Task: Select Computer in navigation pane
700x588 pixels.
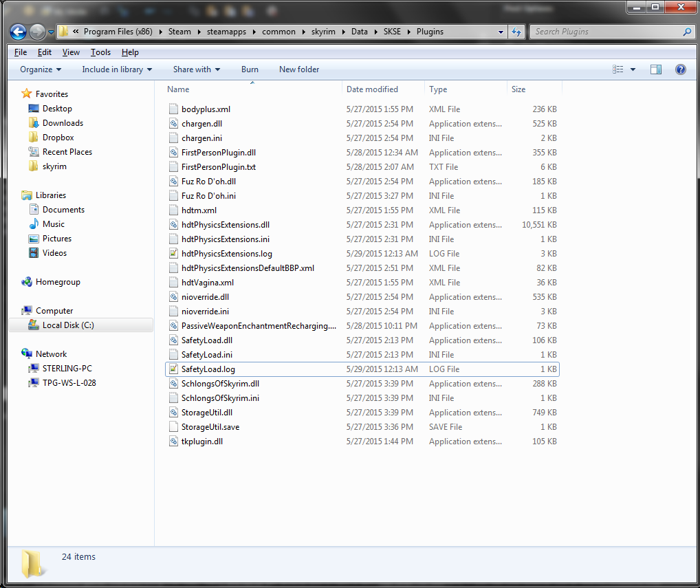Action: pyautogui.click(x=54, y=311)
